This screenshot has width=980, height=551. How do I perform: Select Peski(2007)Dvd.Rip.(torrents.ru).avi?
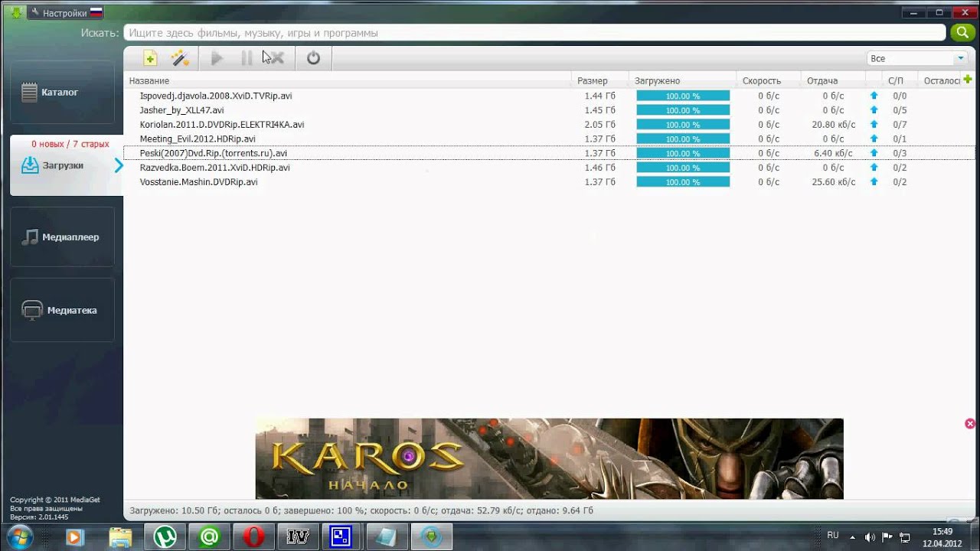pyautogui.click(x=214, y=153)
